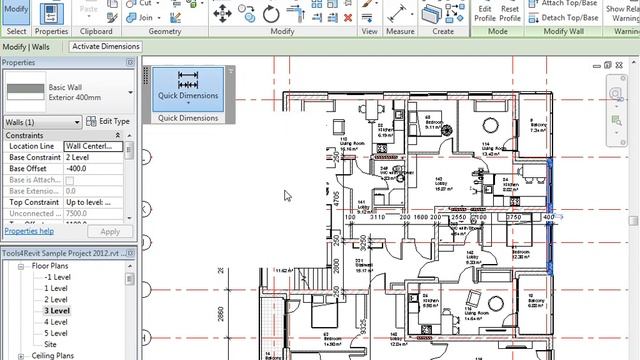Select the Move tool icon

pyautogui.click(x=222, y=13)
